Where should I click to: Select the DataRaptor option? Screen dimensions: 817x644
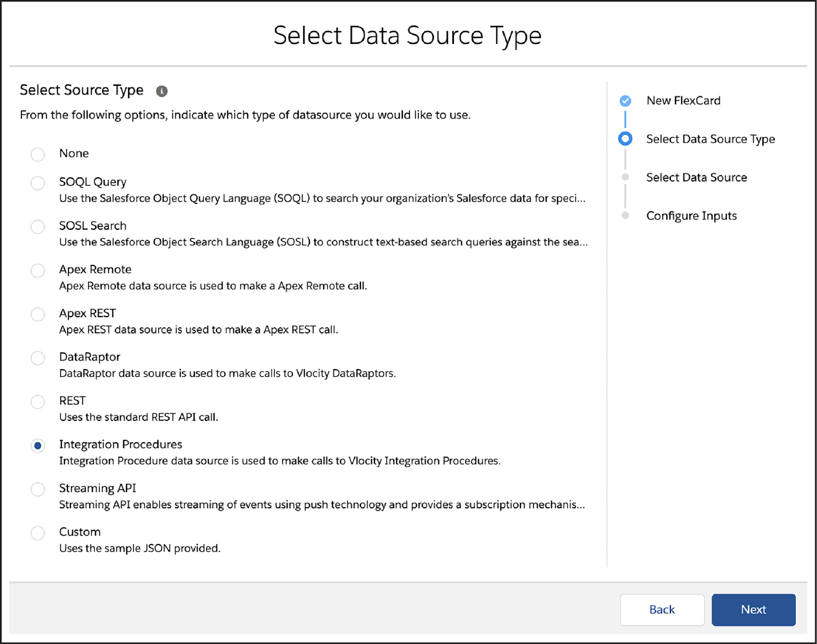pos(37,358)
